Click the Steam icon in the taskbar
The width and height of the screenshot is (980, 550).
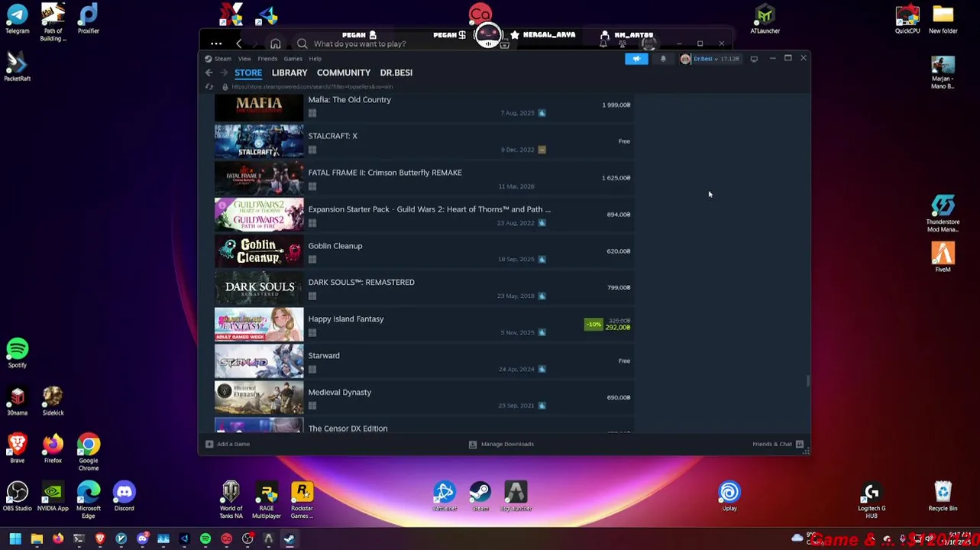[289, 539]
